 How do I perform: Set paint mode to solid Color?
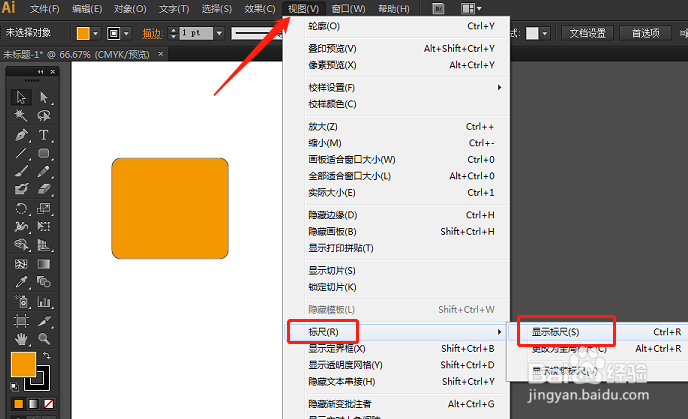(x=18, y=404)
